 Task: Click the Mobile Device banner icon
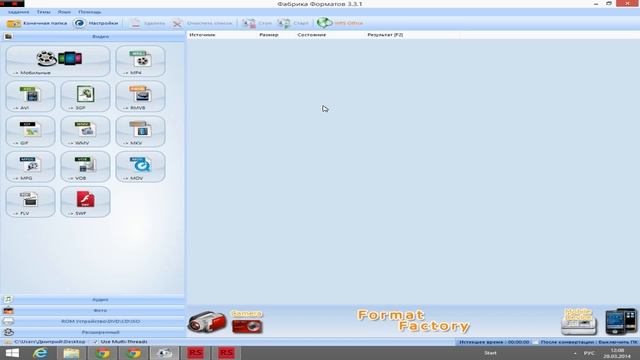579,322
